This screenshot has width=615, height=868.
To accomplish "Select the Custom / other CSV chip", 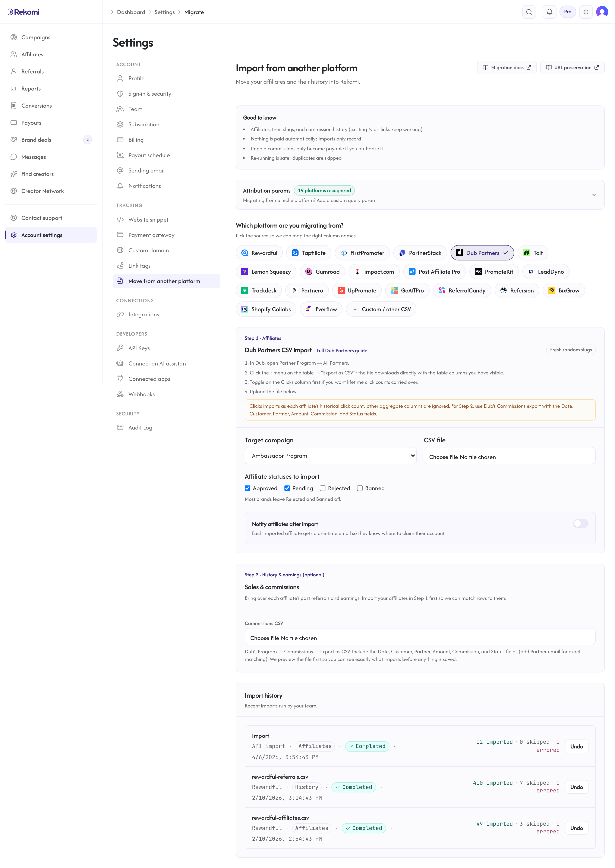I will click(381, 309).
